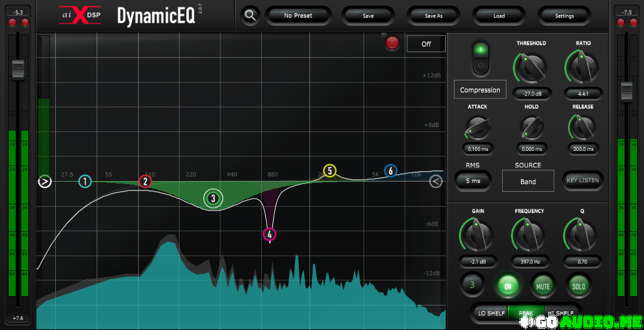The width and height of the screenshot is (644, 330).
Task: Click the high-pass filter arrow node
Action: pos(45,181)
